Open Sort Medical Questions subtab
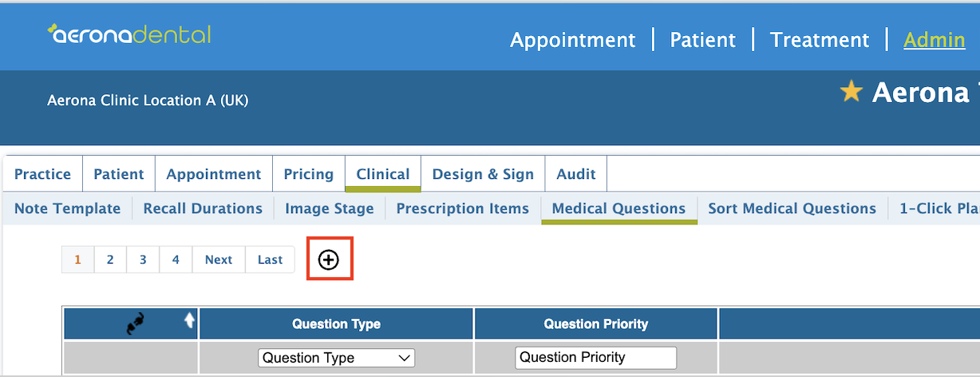This screenshot has height=377, width=980. pyautogui.click(x=792, y=208)
